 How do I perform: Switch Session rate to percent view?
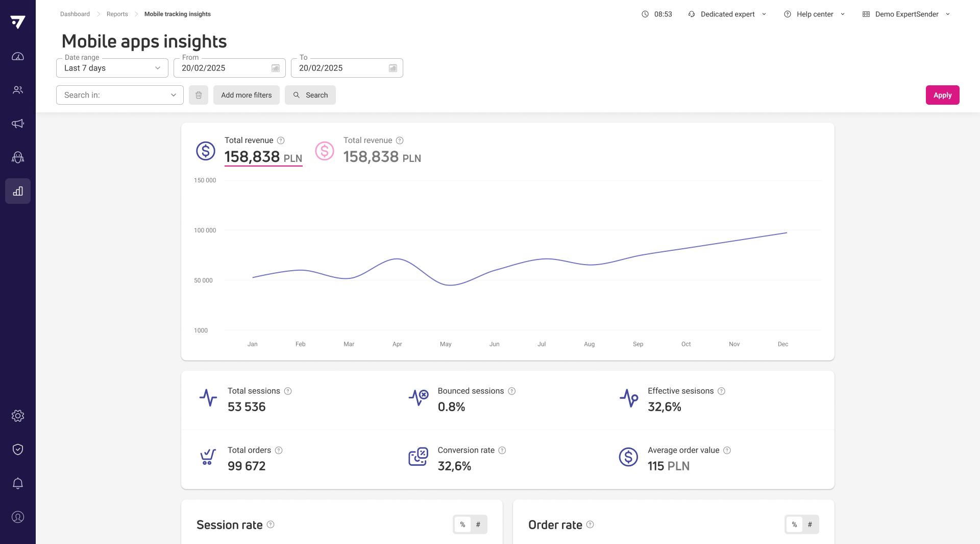[462, 525]
